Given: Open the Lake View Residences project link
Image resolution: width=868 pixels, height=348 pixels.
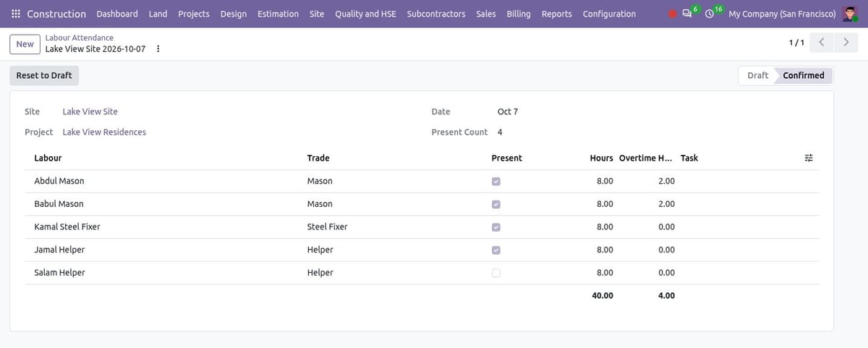Looking at the screenshot, I should 104,132.
